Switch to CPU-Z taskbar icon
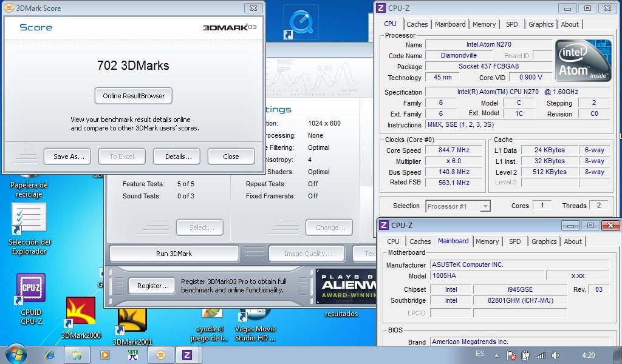622x364 pixels. point(187,355)
